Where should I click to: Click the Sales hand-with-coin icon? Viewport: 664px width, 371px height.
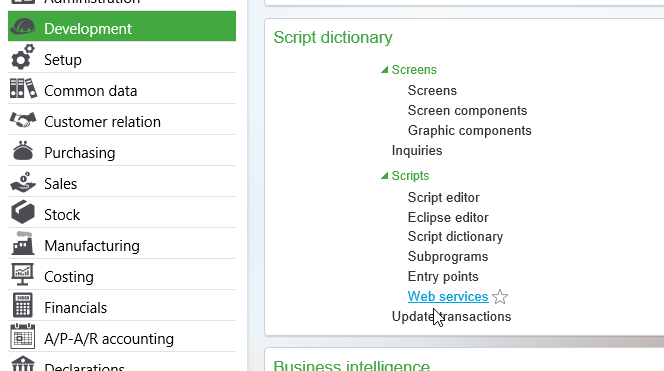pos(23,182)
